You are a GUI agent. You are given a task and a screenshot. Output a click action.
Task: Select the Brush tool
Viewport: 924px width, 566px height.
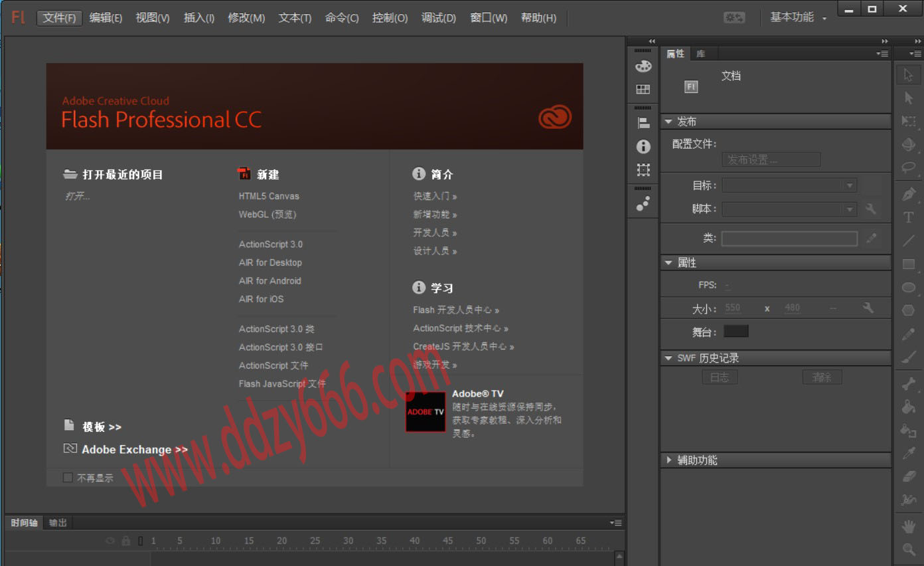(x=908, y=357)
